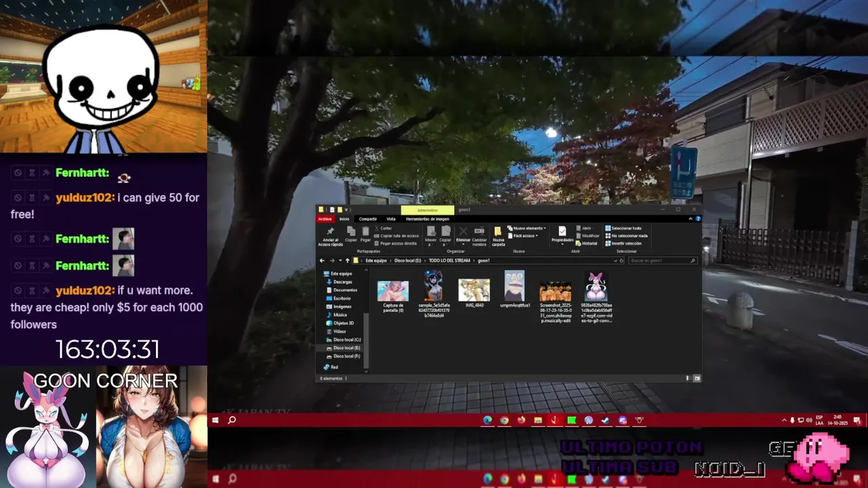Click the Eliminar red X icon
Image resolution: width=868 pixels, height=488 pixels.
pos(463,232)
